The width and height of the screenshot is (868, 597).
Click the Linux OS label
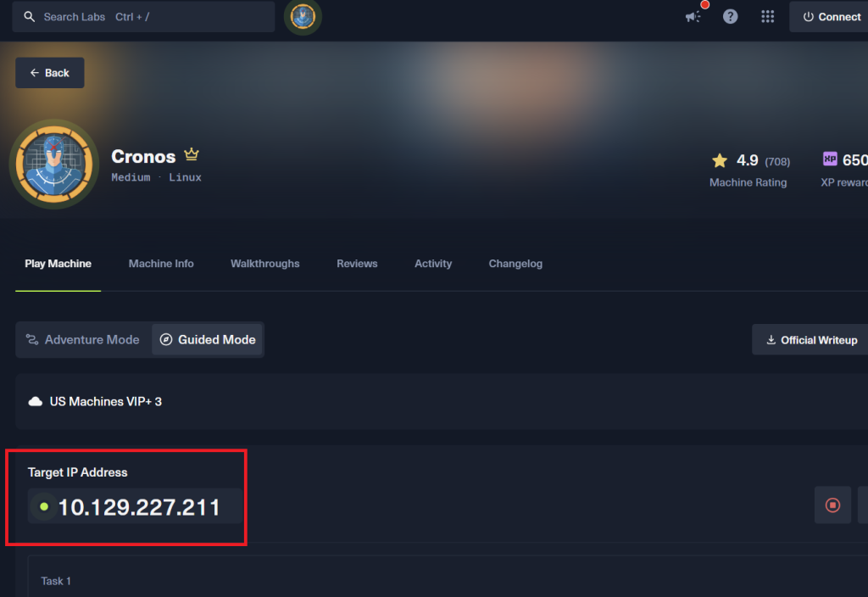pos(185,177)
